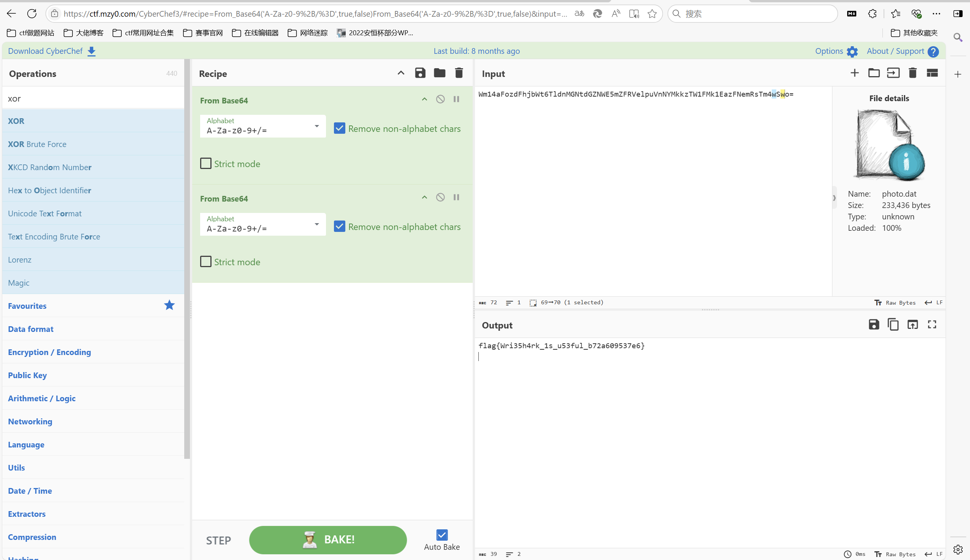Toggle the Auto Bake checkbox
This screenshot has height=560, width=970.
[442, 535]
